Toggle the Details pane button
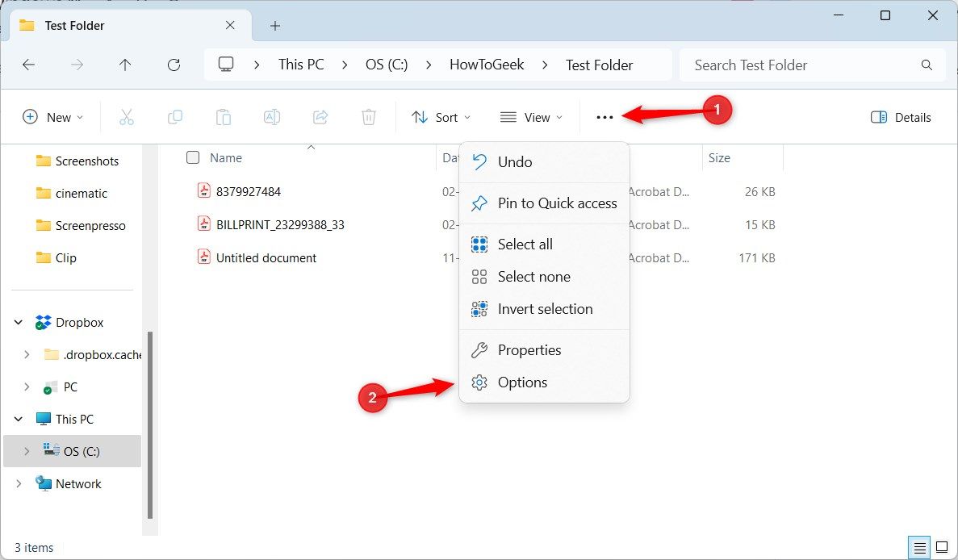This screenshot has height=560, width=958. 901,117
